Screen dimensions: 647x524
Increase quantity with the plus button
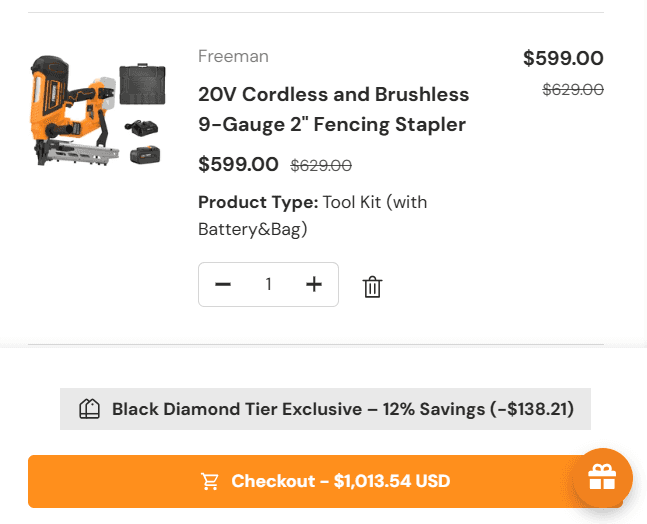coord(314,285)
